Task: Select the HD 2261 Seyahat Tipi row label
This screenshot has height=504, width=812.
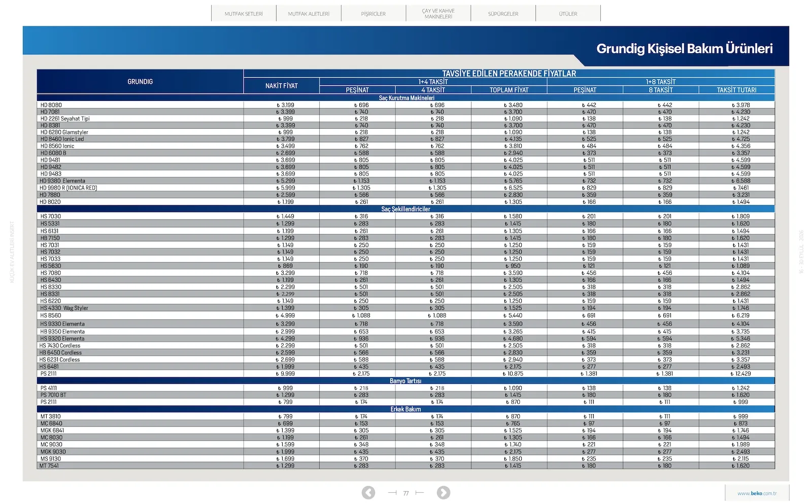Action: click(x=65, y=119)
